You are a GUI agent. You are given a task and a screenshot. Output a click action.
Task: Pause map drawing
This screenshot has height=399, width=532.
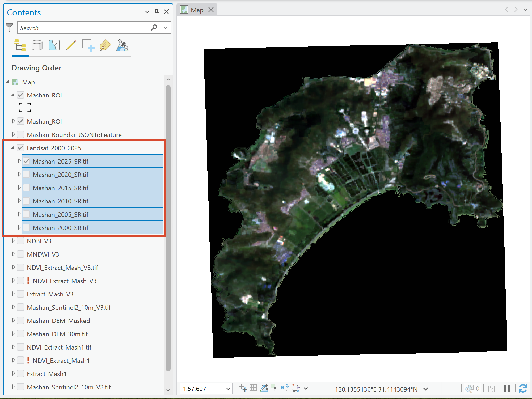(x=507, y=388)
